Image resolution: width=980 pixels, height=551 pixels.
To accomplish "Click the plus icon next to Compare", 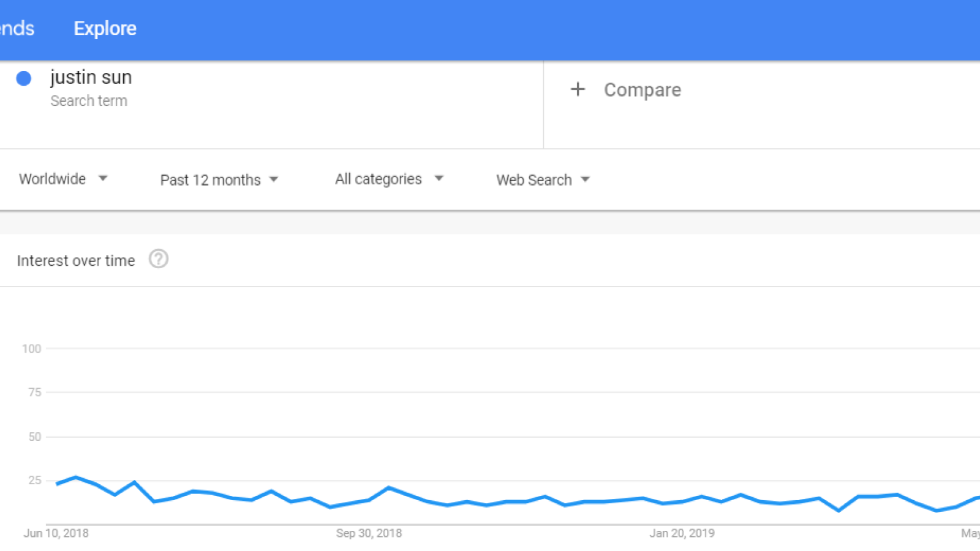I will 578,89.
